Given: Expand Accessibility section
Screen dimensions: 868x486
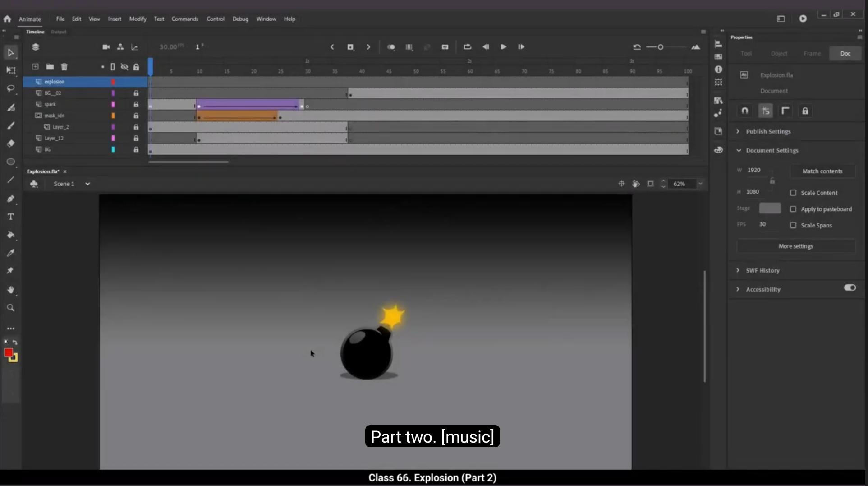Looking at the screenshot, I should click(738, 289).
